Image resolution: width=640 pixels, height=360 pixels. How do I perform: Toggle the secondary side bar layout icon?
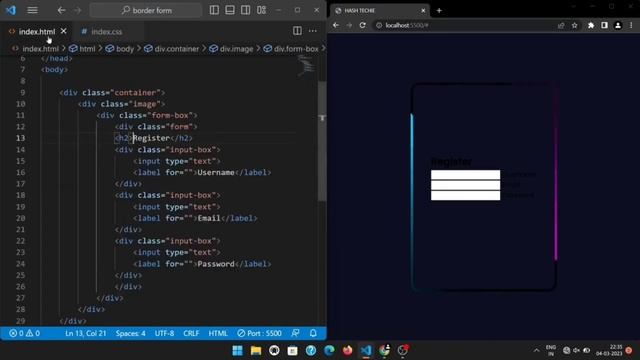(x=245, y=10)
